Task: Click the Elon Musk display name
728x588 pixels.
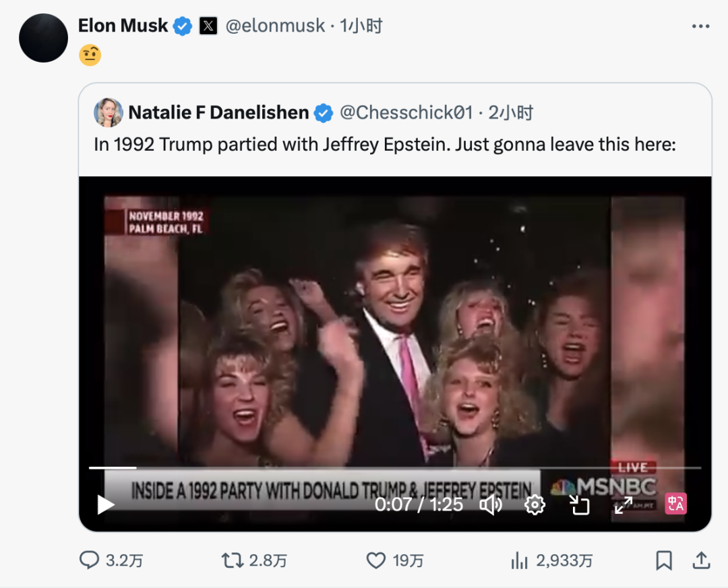Action: point(123,26)
